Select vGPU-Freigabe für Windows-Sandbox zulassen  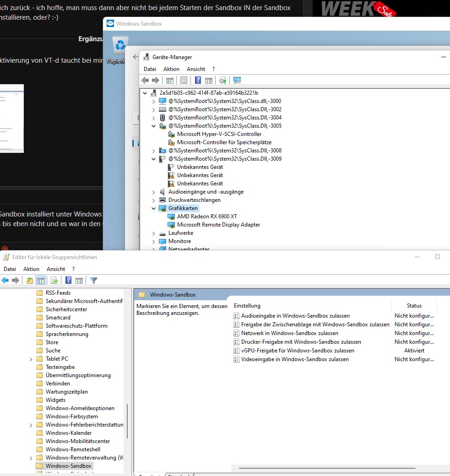(298, 351)
